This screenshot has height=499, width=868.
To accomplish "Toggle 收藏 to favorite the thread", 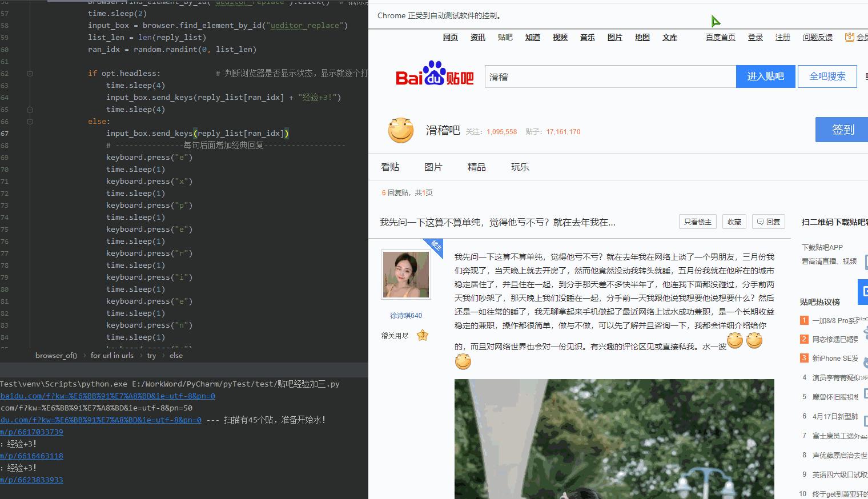I will [734, 222].
